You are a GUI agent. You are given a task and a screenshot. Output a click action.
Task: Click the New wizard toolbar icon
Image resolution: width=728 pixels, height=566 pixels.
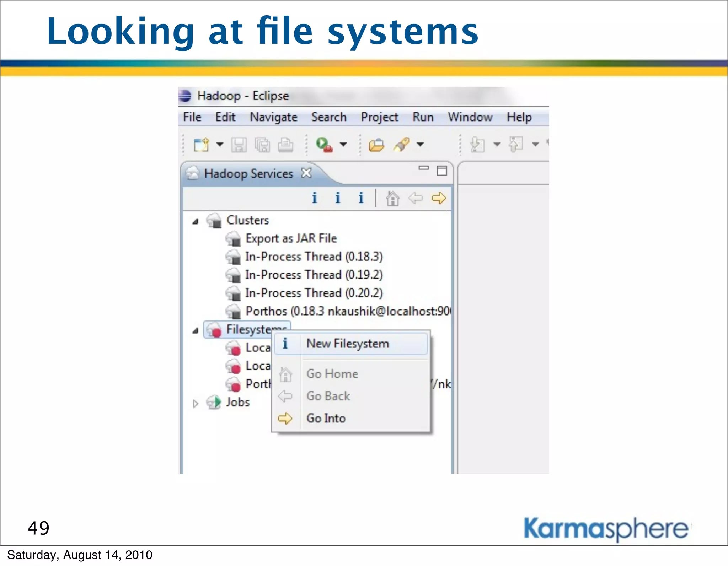(202, 145)
